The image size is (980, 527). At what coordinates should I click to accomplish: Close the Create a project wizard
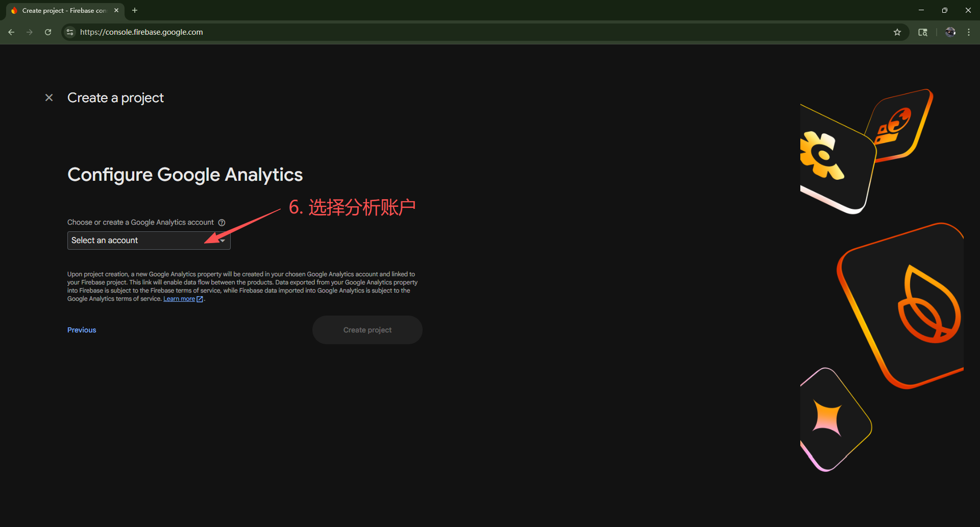pyautogui.click(x=49, y=98)
